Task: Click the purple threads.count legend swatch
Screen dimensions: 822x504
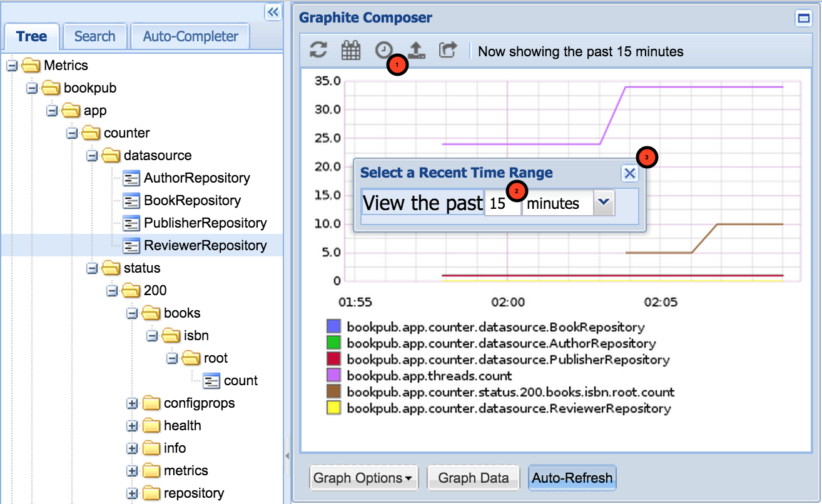Action: [333, 376]
